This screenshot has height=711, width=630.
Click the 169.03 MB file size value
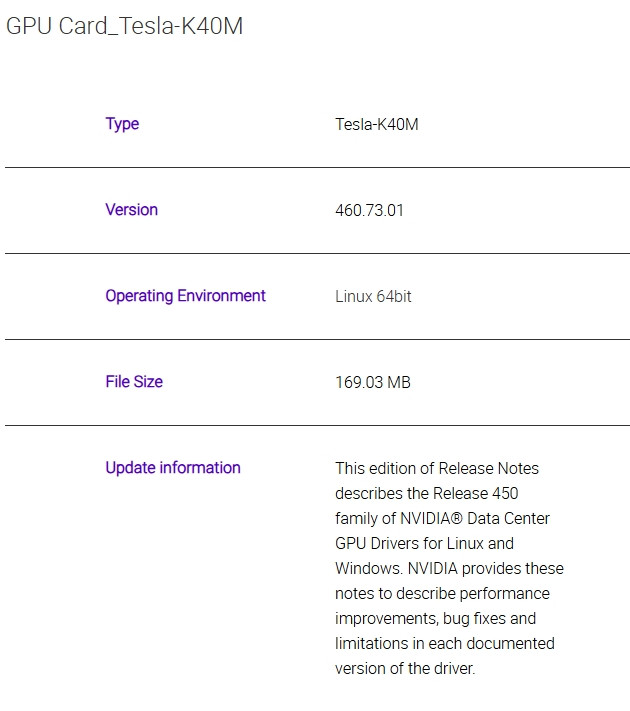point(372,383)
